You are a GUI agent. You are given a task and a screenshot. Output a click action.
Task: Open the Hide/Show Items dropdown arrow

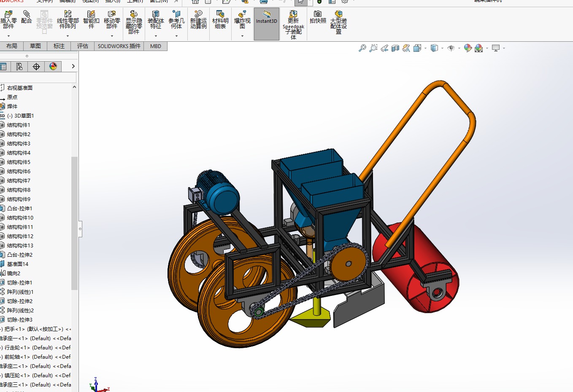(x=459, y=48)
